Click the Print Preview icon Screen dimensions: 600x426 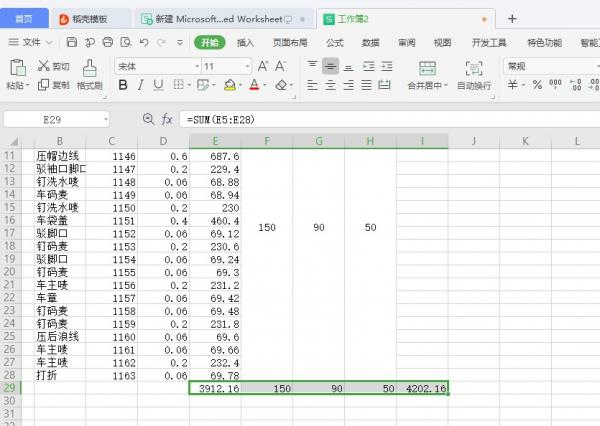click(126, 42)
